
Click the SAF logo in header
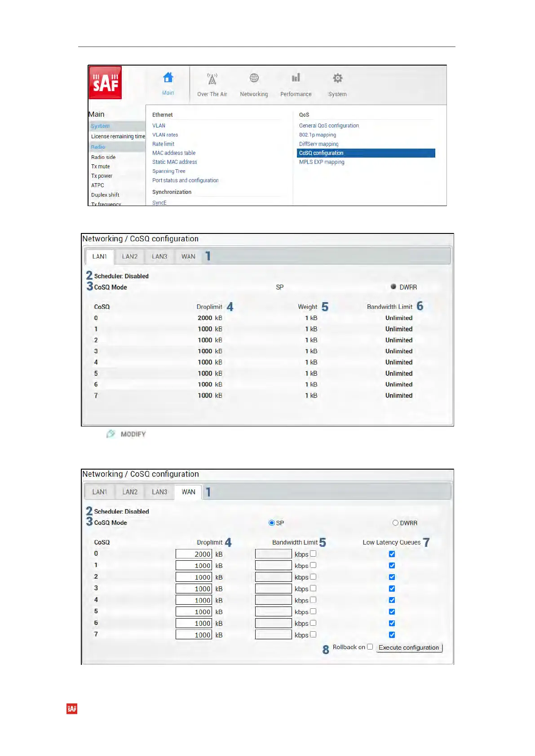(106, 83)
